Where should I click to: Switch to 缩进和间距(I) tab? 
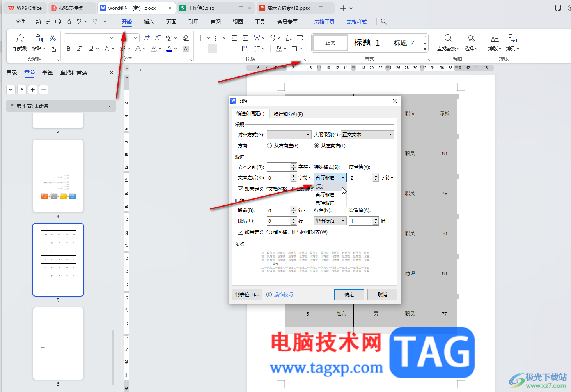click(x=250, y=114)
